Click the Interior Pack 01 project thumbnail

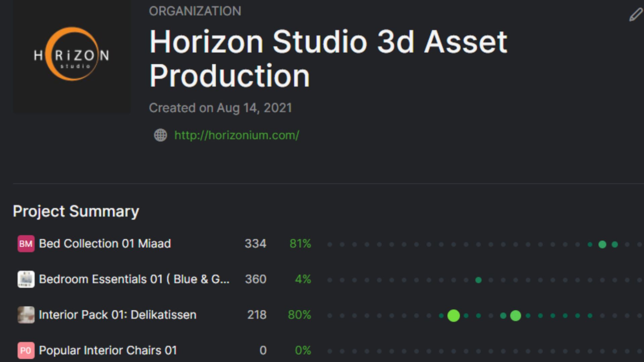[26, 315]
